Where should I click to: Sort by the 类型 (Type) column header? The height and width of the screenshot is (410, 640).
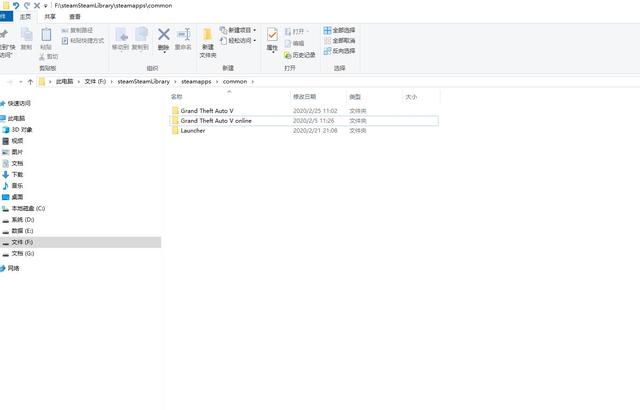(355, 97)
